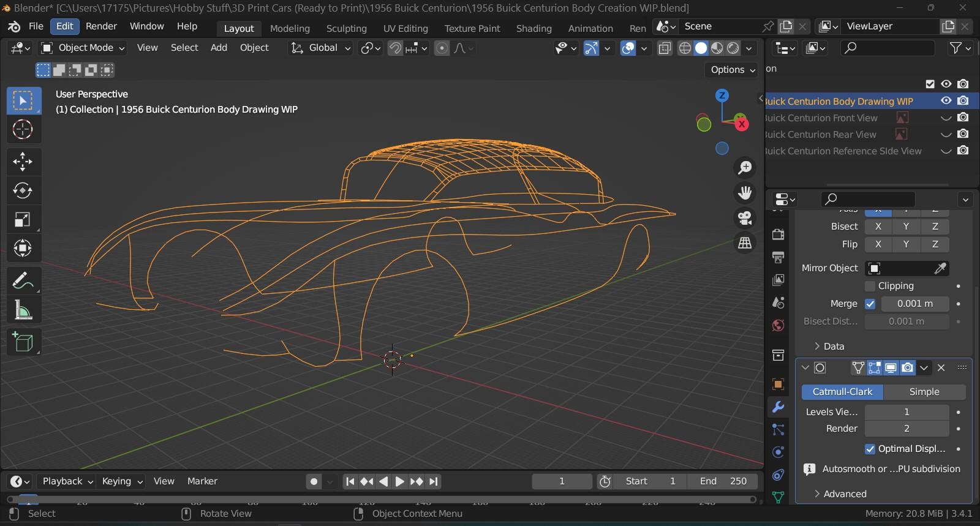The image size is (980, 526).
Task: Disable render for Reference Side View
Action: pos(963,151)
